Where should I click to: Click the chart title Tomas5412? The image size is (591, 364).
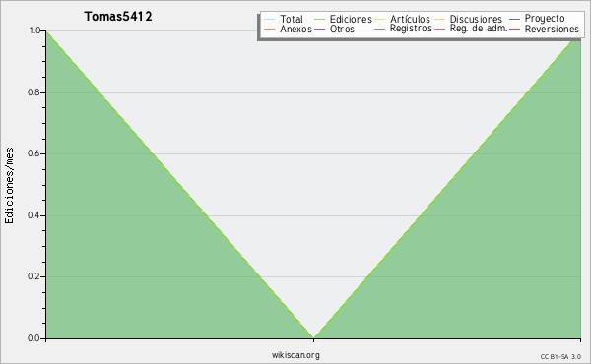pyautogui.click(x=118, y=17)
